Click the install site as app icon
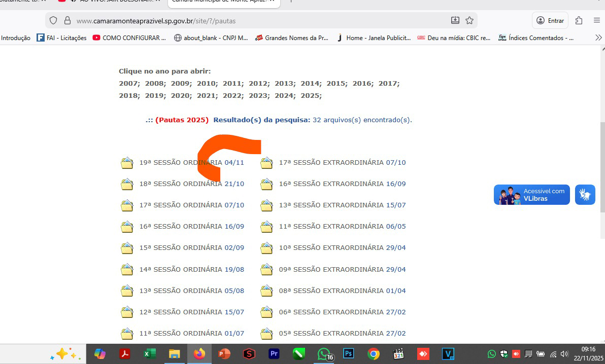The image size is (605, 364). (x=455, y=21)
